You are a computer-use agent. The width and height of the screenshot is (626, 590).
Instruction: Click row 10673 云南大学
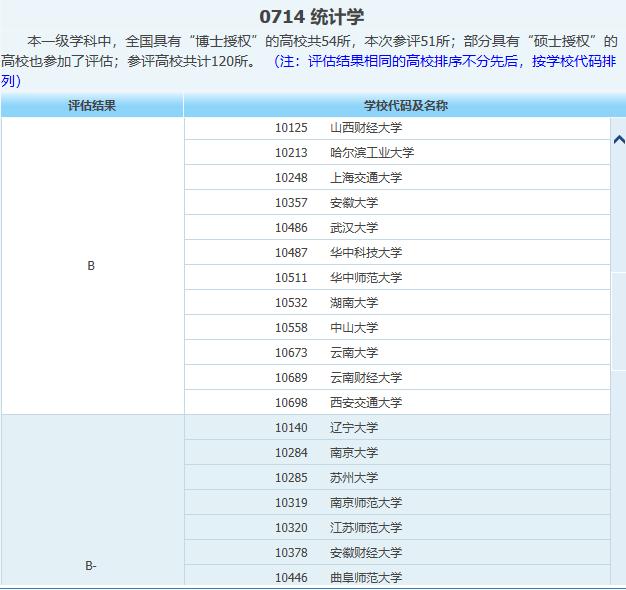pyautogui.click(x=397, y=353)
